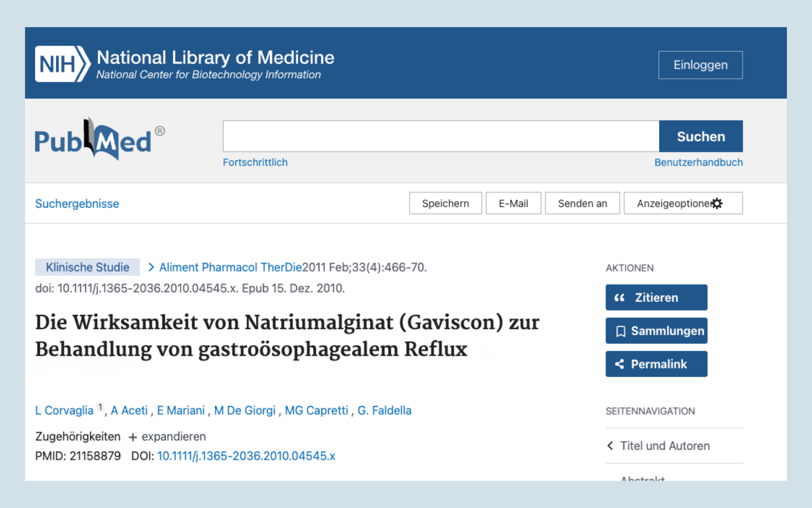Viewport: 812px width, 508px height.
Task: Return to Suchergebnisse search results
Action: [x=77, y=204]
